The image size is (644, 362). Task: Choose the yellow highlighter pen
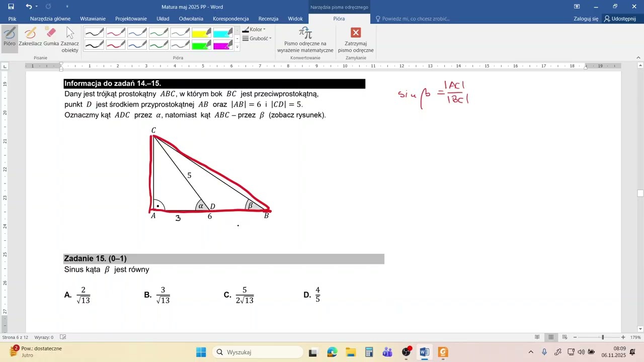coord(201,33)
